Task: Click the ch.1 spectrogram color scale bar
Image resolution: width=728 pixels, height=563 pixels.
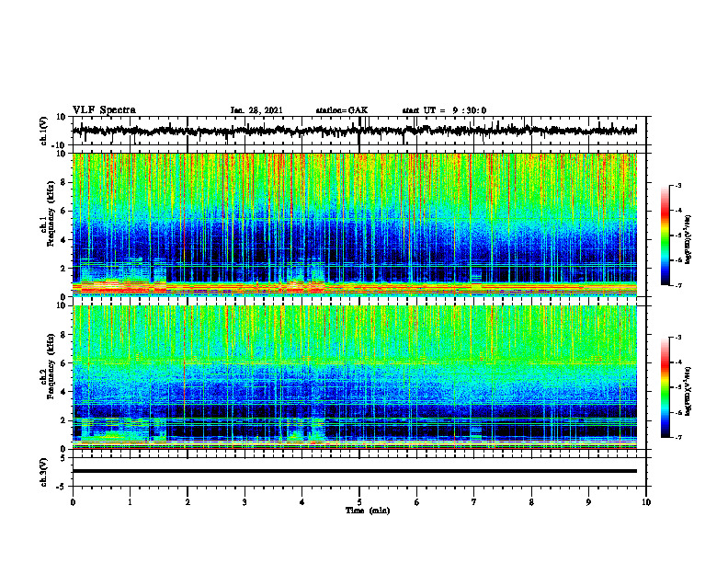Action: pos(665,236)
